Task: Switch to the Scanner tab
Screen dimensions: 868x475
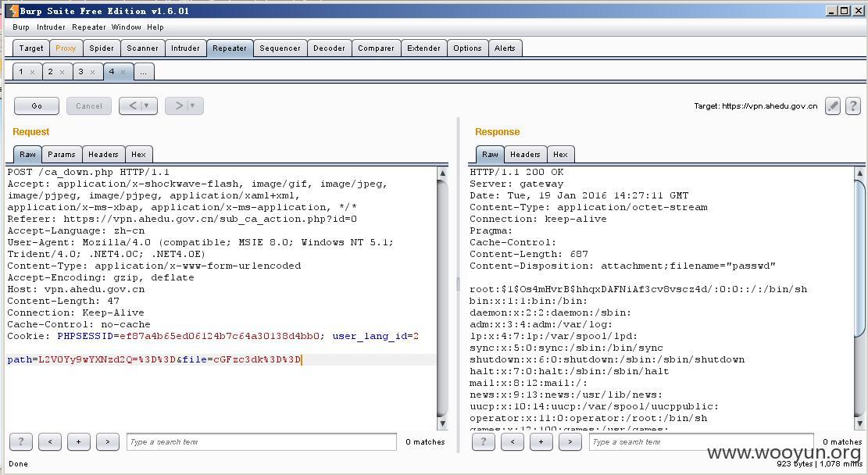Action: (x=142, y=48)
